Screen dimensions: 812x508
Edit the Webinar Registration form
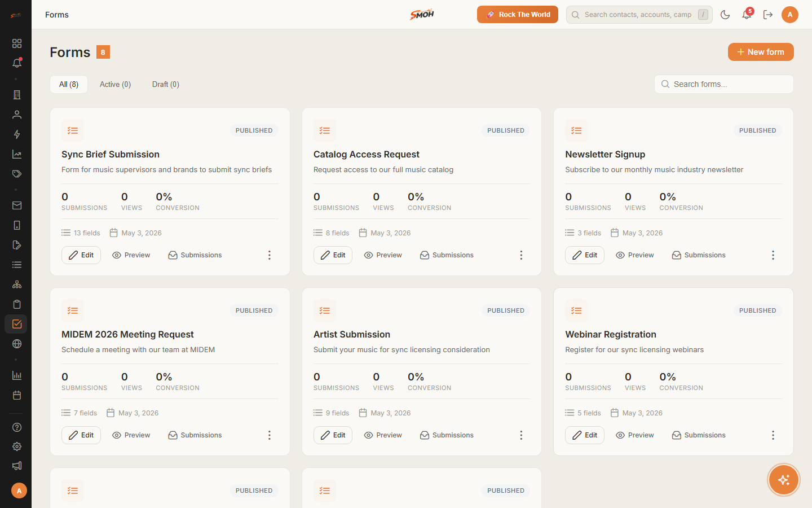click(585, 435)
